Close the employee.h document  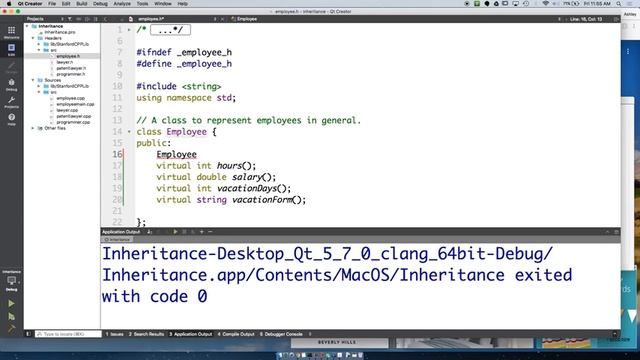(222, 19)
